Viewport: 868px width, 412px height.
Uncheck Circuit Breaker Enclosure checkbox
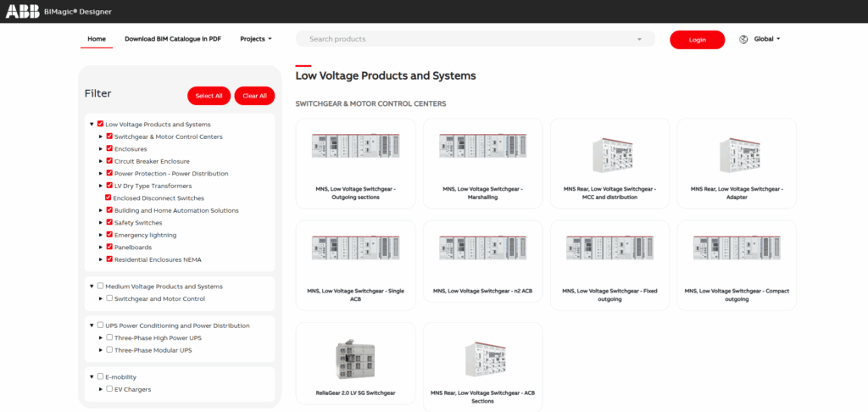pos(109,161)
